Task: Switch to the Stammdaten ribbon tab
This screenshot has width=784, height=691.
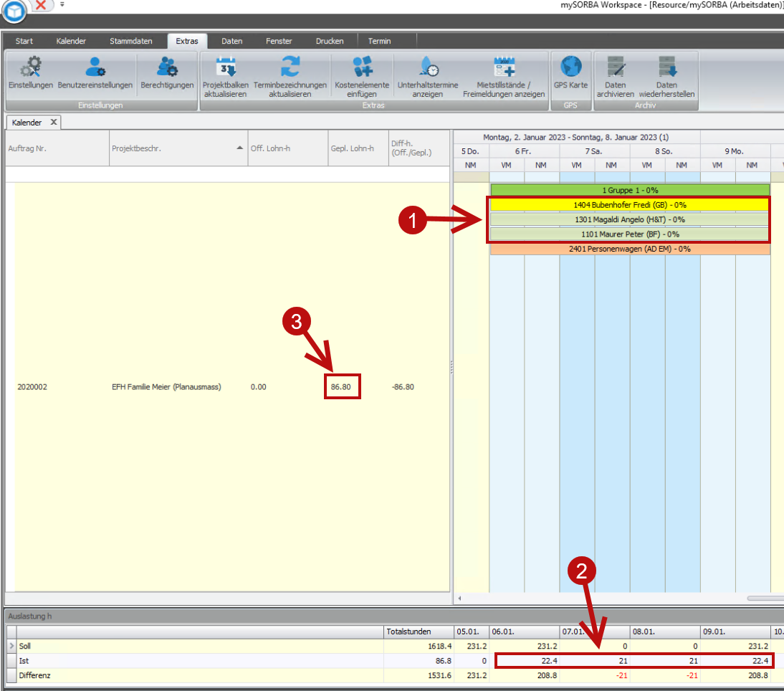Action: [130, 41]
